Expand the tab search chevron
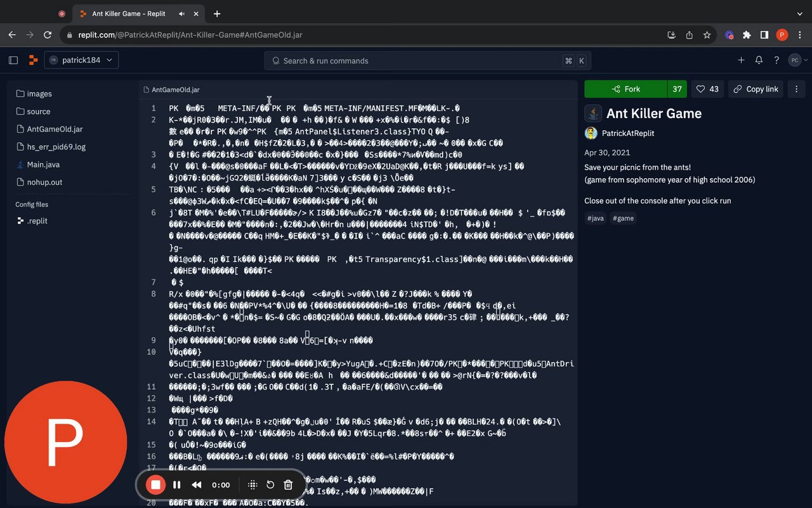Image resolution: width=812 pixels, height=508 pixels. click(799, 13)
